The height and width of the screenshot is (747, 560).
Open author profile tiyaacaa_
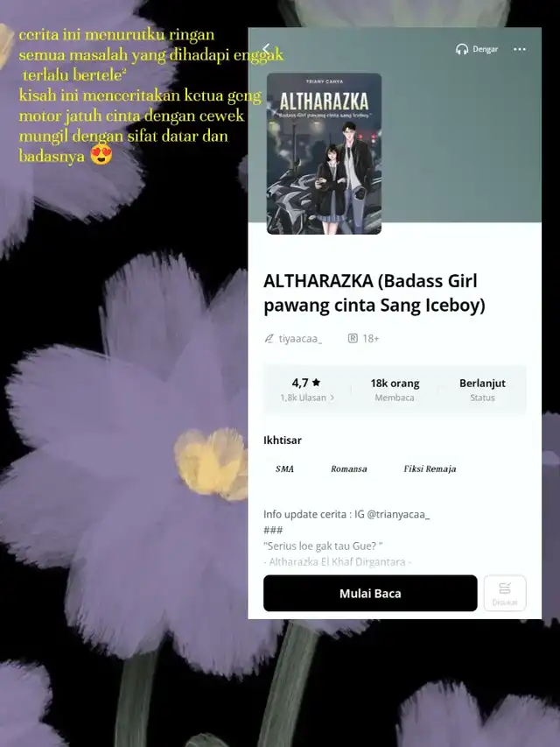click(300, 339)
